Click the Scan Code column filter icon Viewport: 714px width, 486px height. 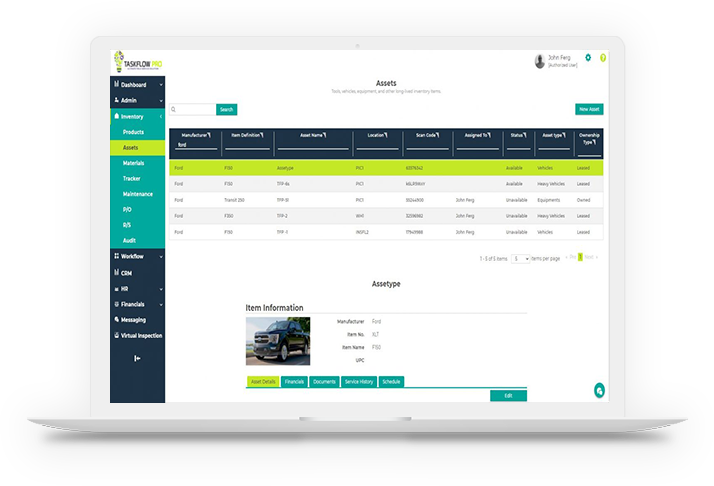click(x=441, y=135)
